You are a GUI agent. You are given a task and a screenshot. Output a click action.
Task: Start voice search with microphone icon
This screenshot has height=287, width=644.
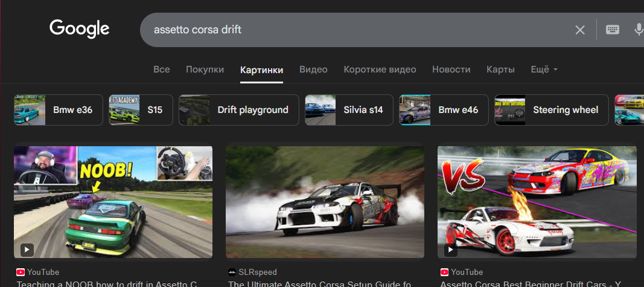click(x=639, y=30)
